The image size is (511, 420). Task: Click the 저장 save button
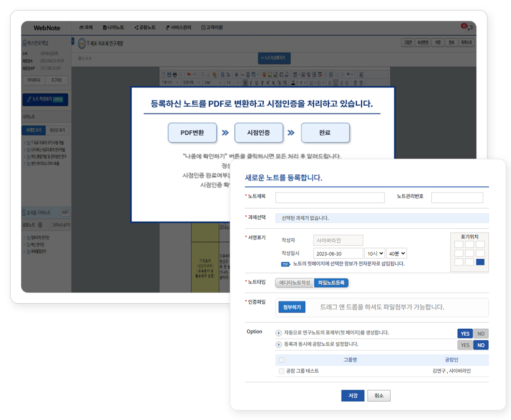pyautogui.click(x=353, y=396)
